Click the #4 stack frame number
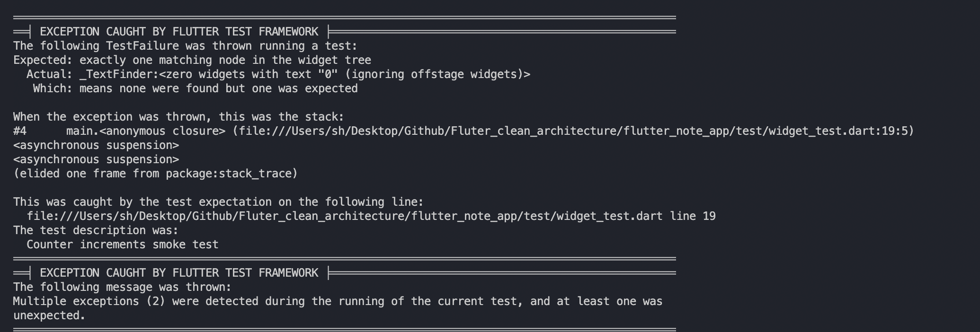 pos(20,131)
